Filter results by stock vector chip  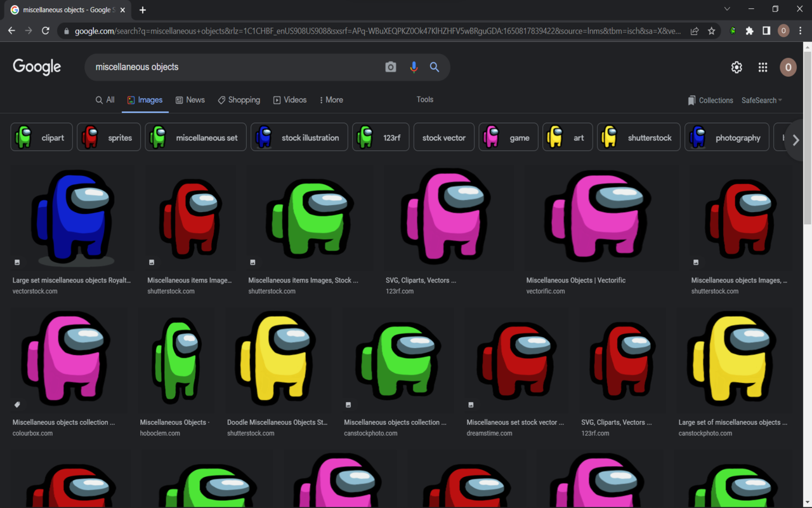pos(444,137)
